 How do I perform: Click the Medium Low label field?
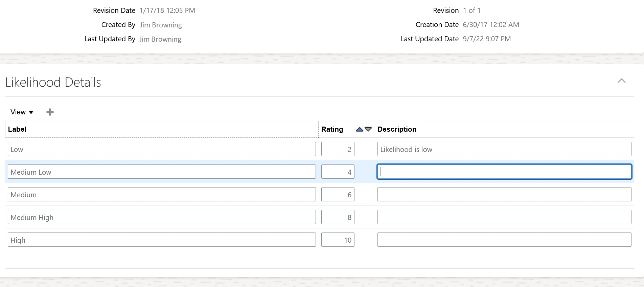(x=162, y=172)
